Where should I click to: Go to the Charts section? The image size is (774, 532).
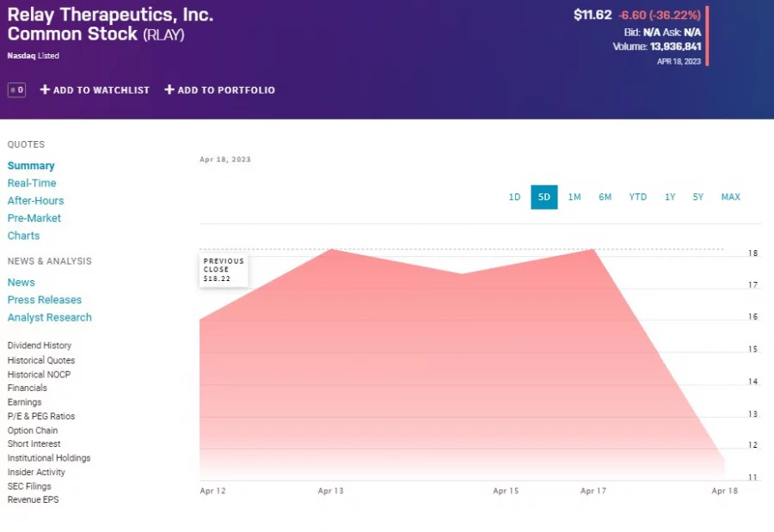[x=23, y=235]
